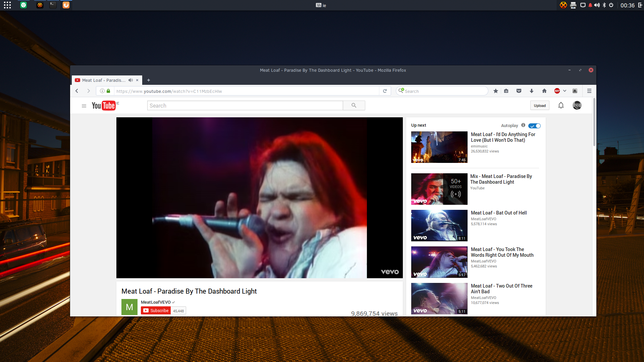Click the page vertical scrollbar

[x=594, y=122]
